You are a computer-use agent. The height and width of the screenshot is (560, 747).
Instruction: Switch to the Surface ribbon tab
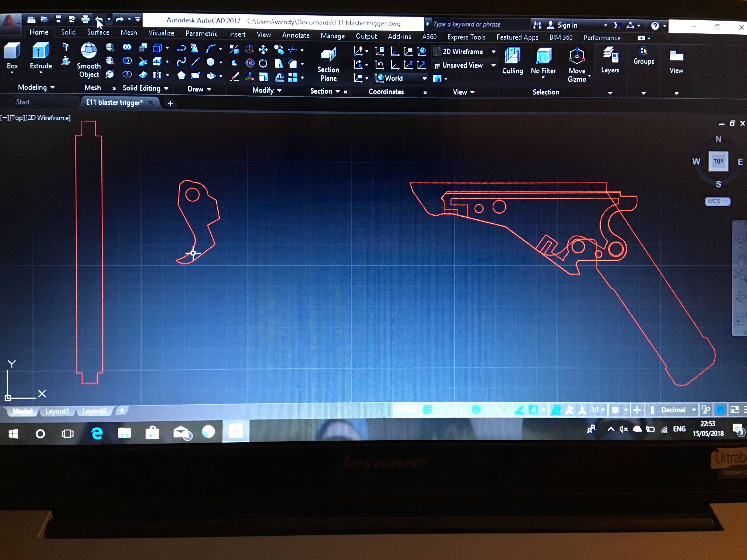click(98, 32)
